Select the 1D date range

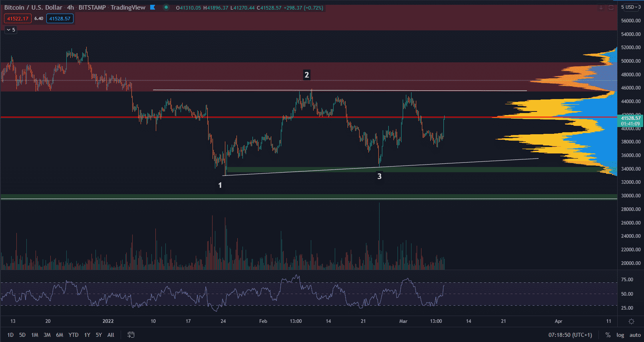[x=10, y=335]
